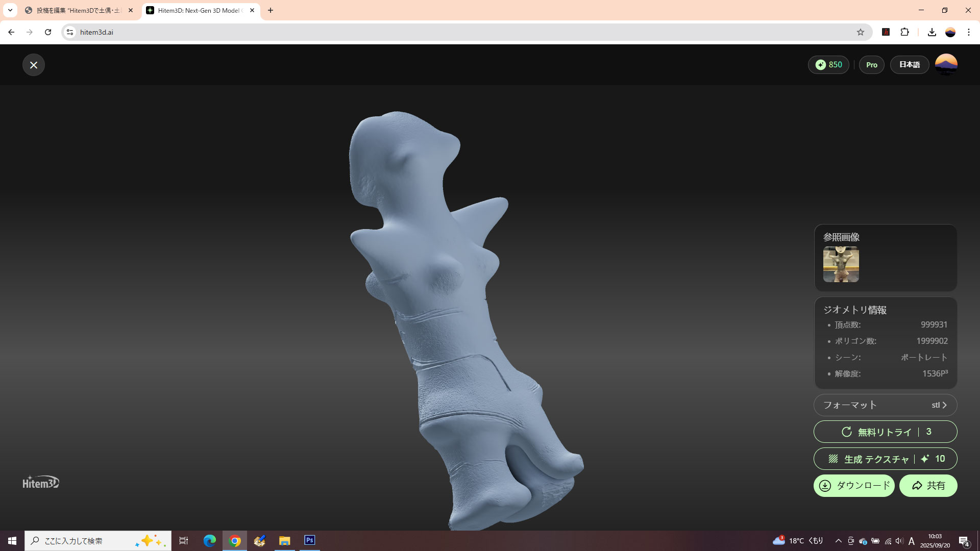Expand the tab search dropdown arrow
The height and width of the screenshot is (551, 980).
pos(10,10)
